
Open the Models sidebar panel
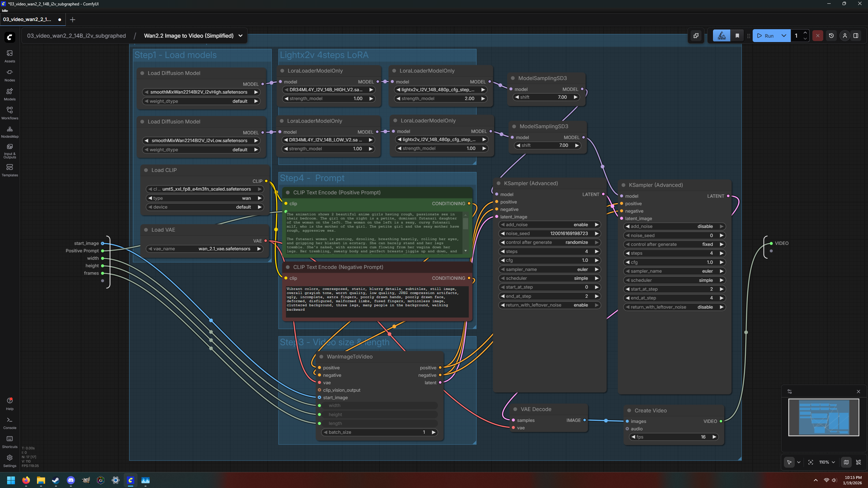(9, 94)
